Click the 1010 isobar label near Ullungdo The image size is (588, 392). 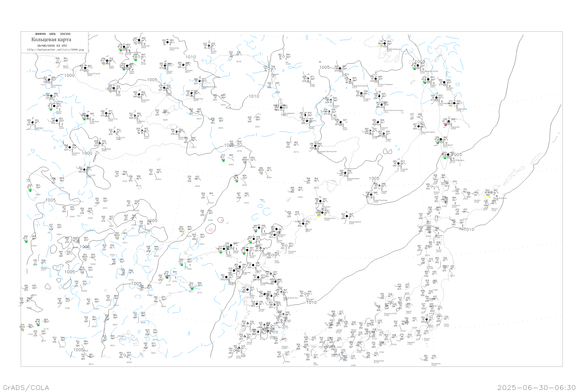pyautogui.click(x=311, y=302)
